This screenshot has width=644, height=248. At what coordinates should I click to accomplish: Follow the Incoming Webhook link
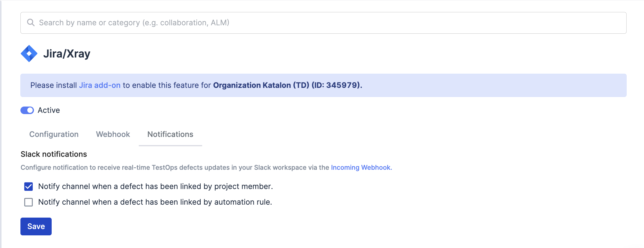[x=361, y=168]
